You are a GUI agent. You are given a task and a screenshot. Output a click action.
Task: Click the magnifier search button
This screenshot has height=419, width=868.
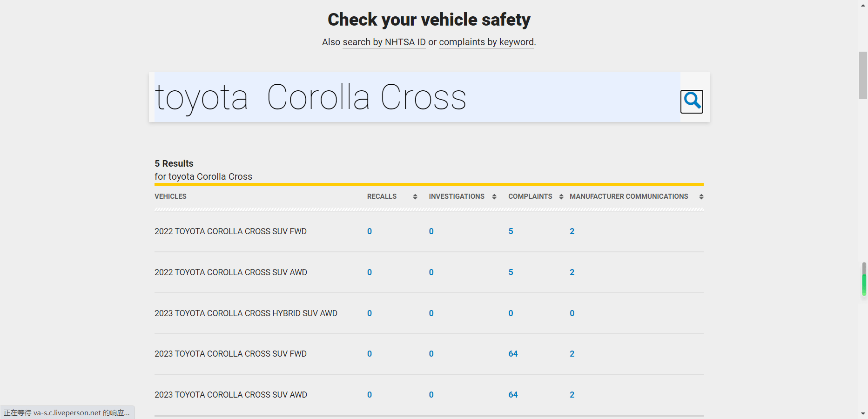[x=692, y=101]
